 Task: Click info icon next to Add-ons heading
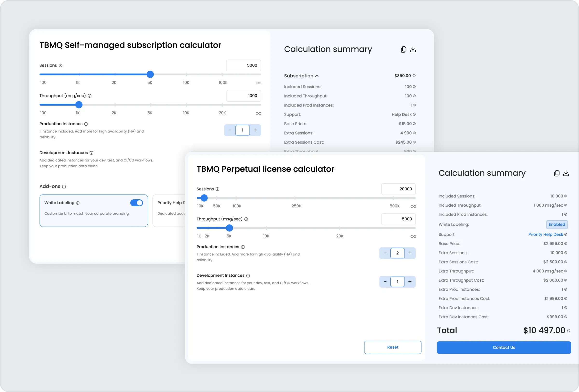pos(64,187)
